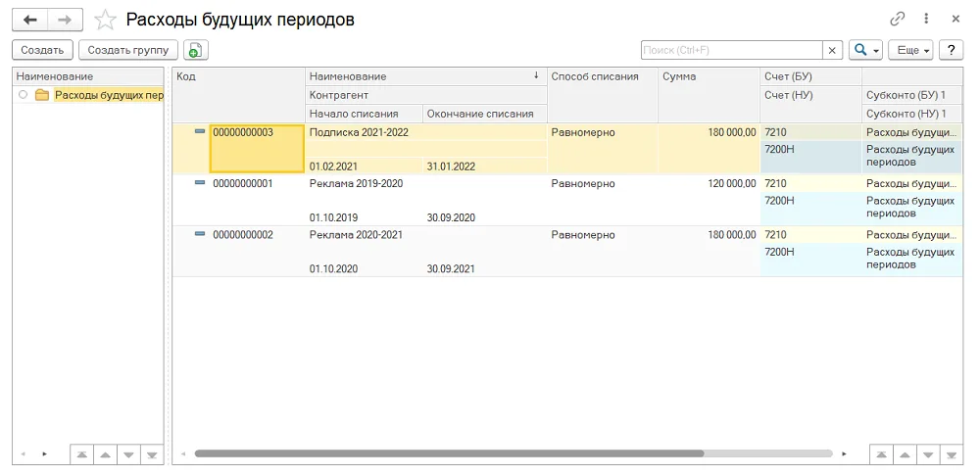Click the item icon of row 00000000001
This screenshot has height=476, width=980.
click(x=200, y=183)
